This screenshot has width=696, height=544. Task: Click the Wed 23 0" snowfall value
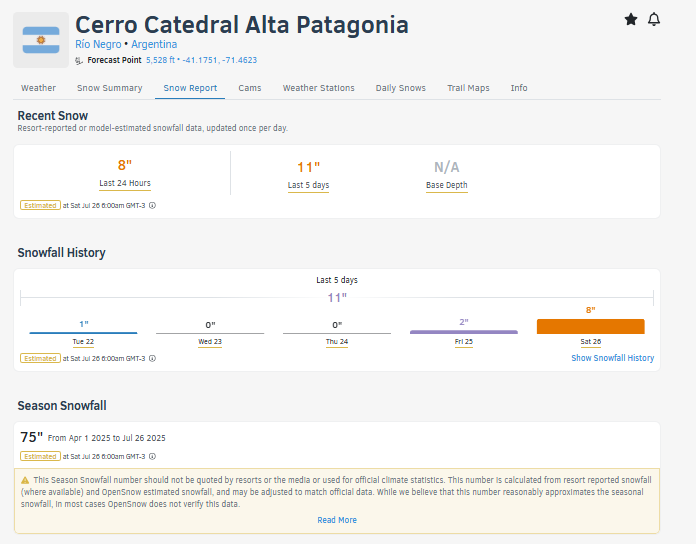coord(210,325)
